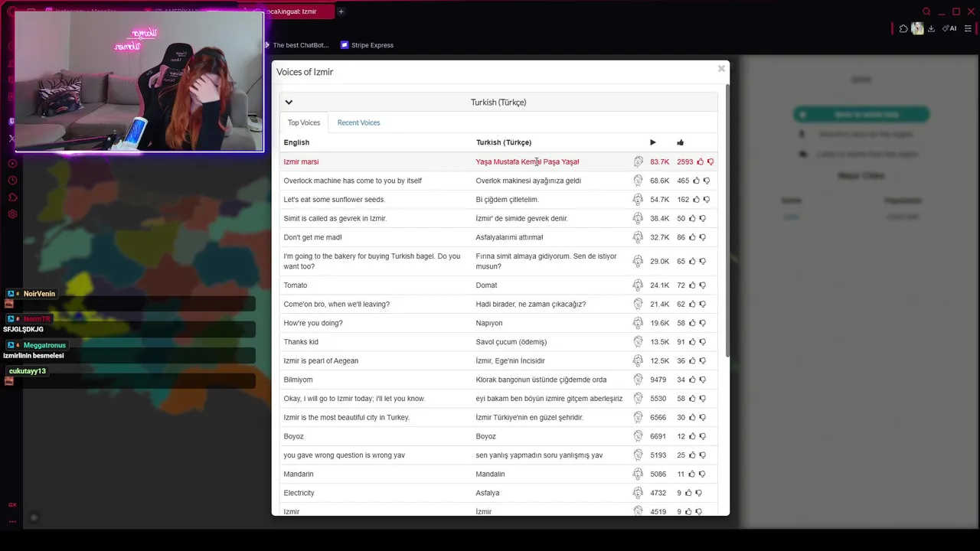The width and height of the screenshot is (980, 551).
Task: Open browser extensions puzzle icon
Action: (903, 28)
